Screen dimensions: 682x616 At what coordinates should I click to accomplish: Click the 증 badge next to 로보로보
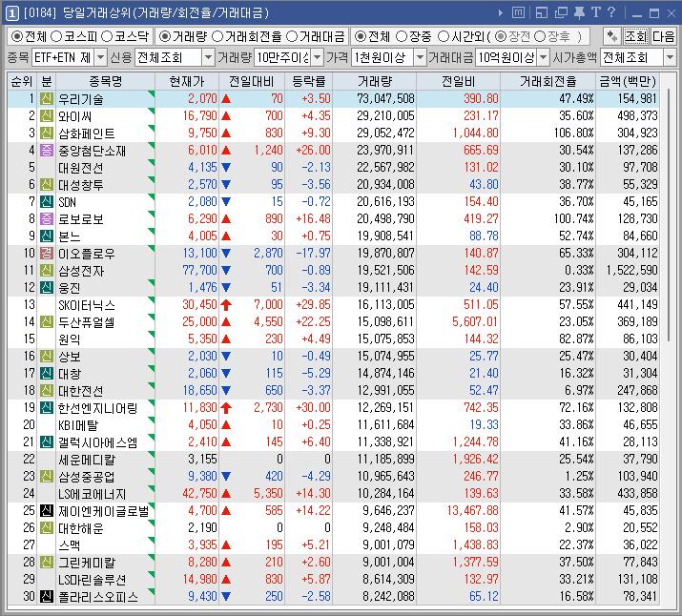tap(47, 218)
